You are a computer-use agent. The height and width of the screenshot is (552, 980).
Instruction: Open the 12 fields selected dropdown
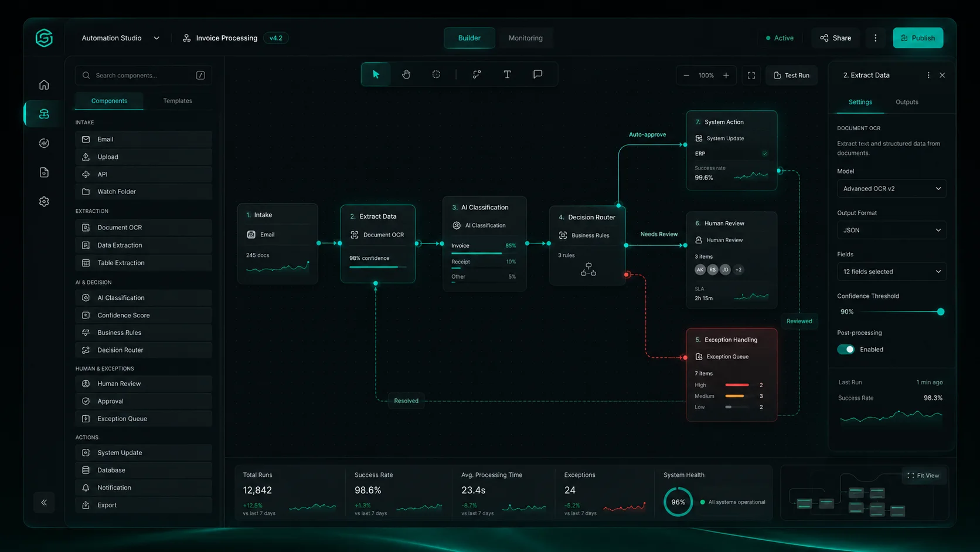(891, 272)
